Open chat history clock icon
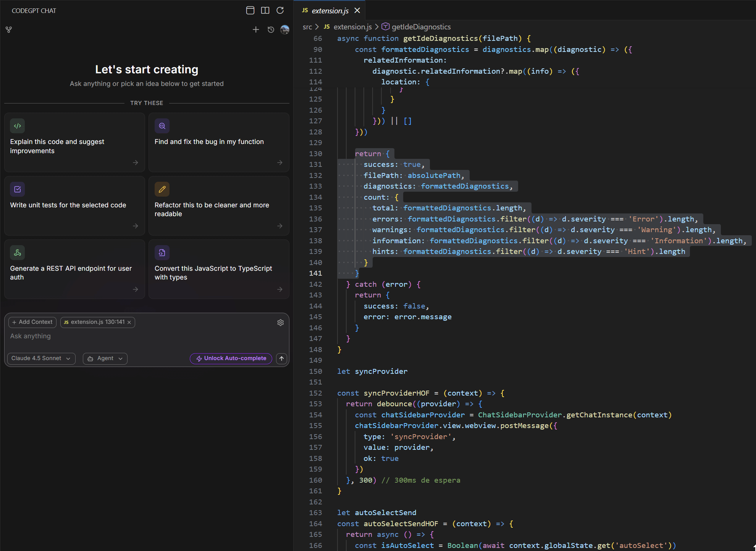Image resolution: width=756 pixels, height=551 pixels. point(271,30)
